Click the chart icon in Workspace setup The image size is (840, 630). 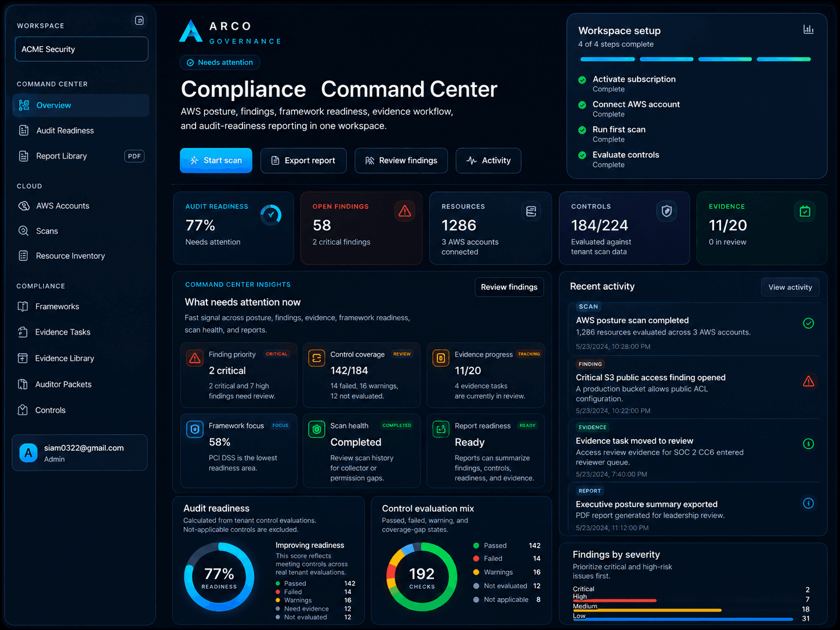[808, 29]
